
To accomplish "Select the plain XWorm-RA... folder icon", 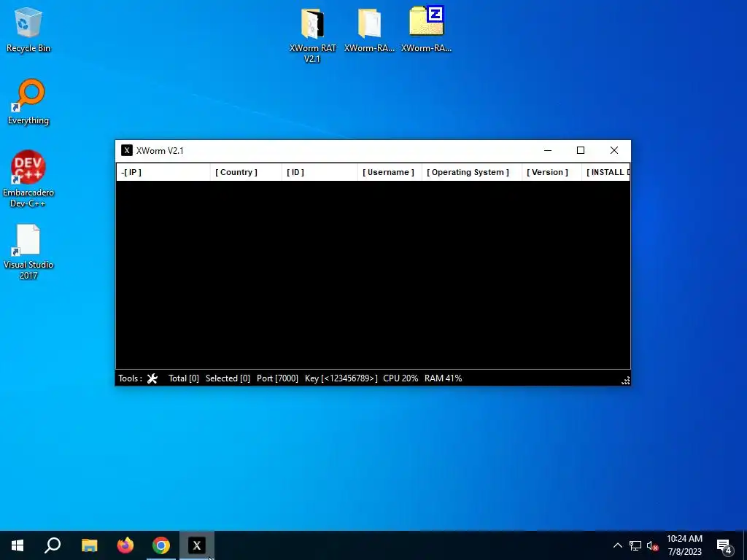I will (369, 29).
